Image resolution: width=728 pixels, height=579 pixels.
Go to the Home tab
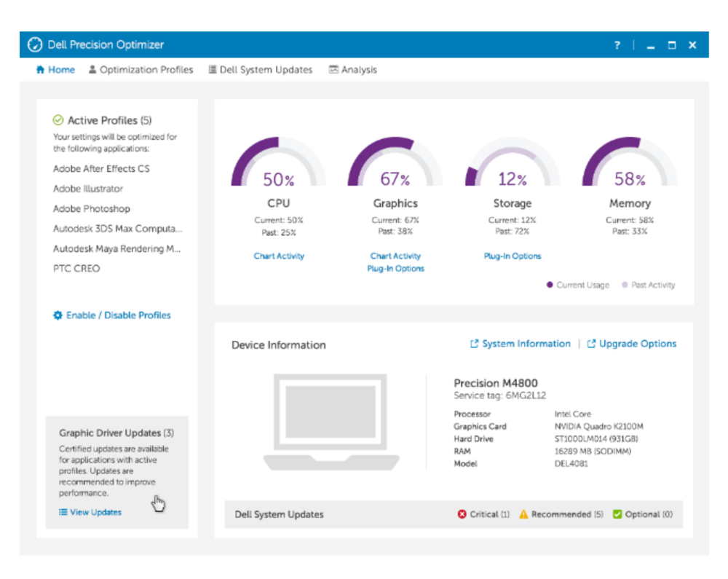click(x=55, y=70)
